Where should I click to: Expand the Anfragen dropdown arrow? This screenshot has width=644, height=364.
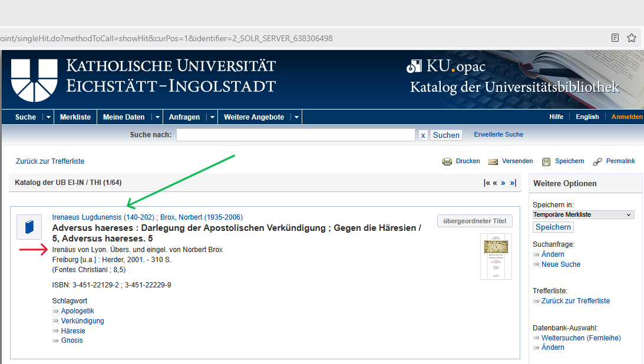212,117
